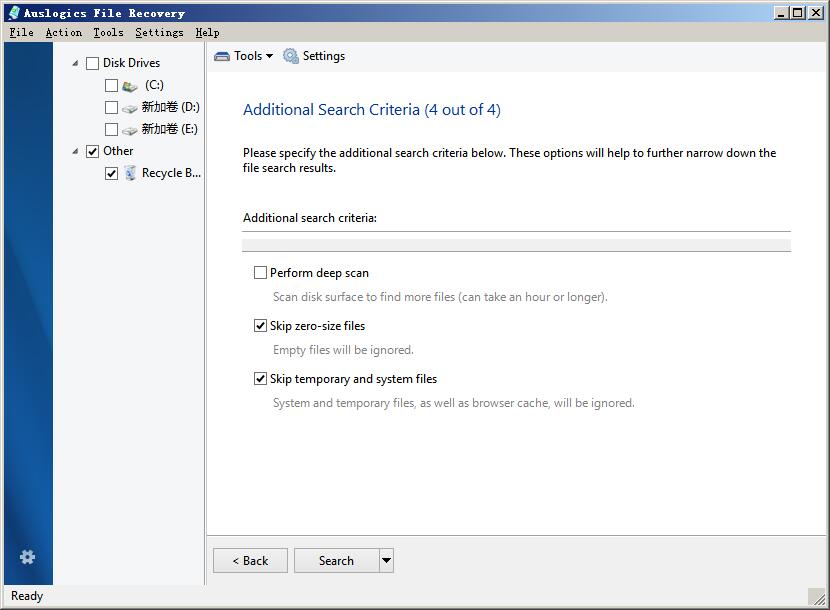The image size is (830, 610).
Task: Click the Search button
Action: click(337, 560)
